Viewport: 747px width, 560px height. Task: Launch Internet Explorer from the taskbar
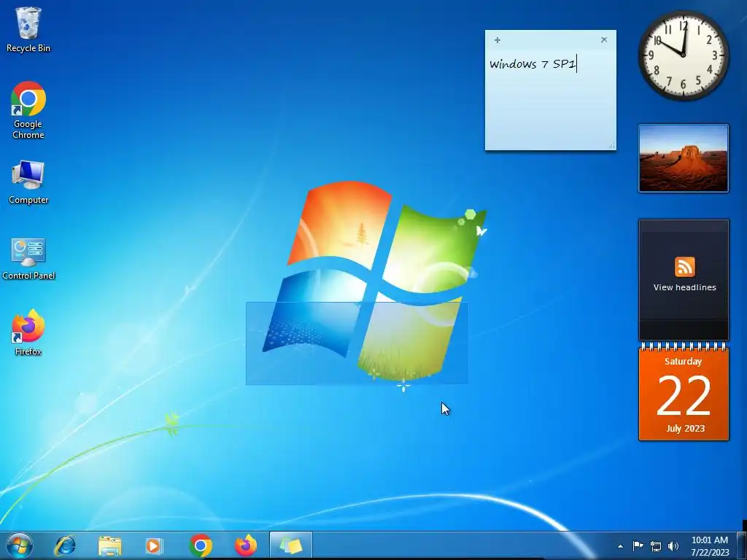coord(65,545)
